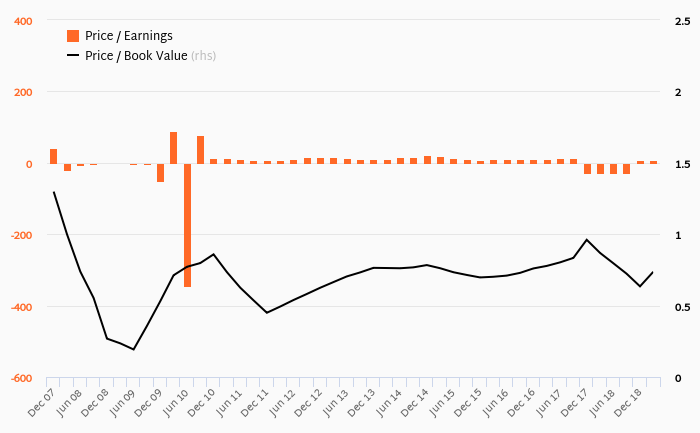Toggle the Price / Book Value legend entry
The height and width of the screenshot is (433, 700).
[x=141, y=55]
